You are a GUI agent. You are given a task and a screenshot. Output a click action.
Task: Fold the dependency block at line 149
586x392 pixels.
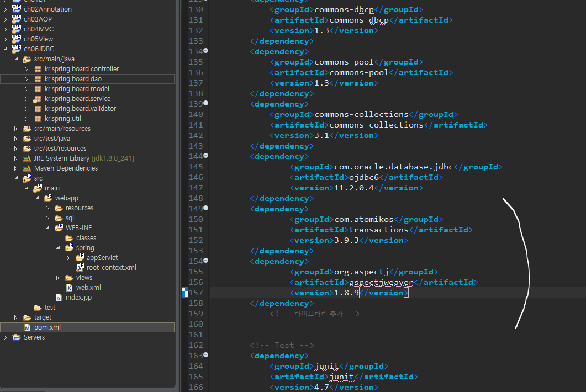click(205, 208)
